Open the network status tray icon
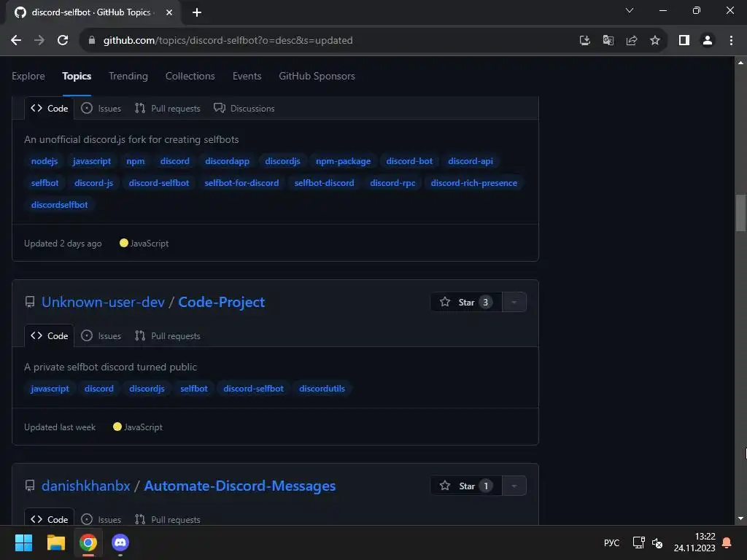This screenshot has width=747, height=560. [638, 542]
